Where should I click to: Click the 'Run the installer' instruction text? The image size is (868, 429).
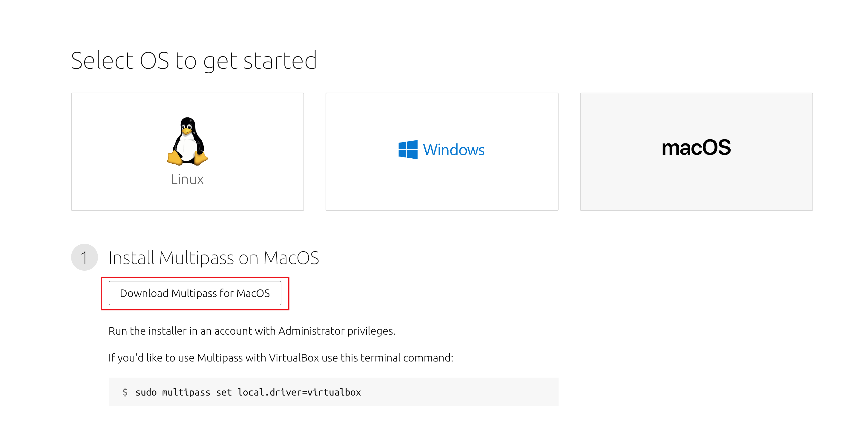(252, 331)
